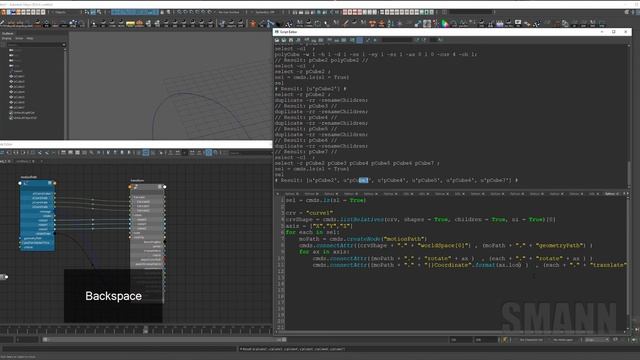The width and height of the screenshot is (640, 360).
Task: Open No Character Set dropdown
Action: (x=531, y=340)
